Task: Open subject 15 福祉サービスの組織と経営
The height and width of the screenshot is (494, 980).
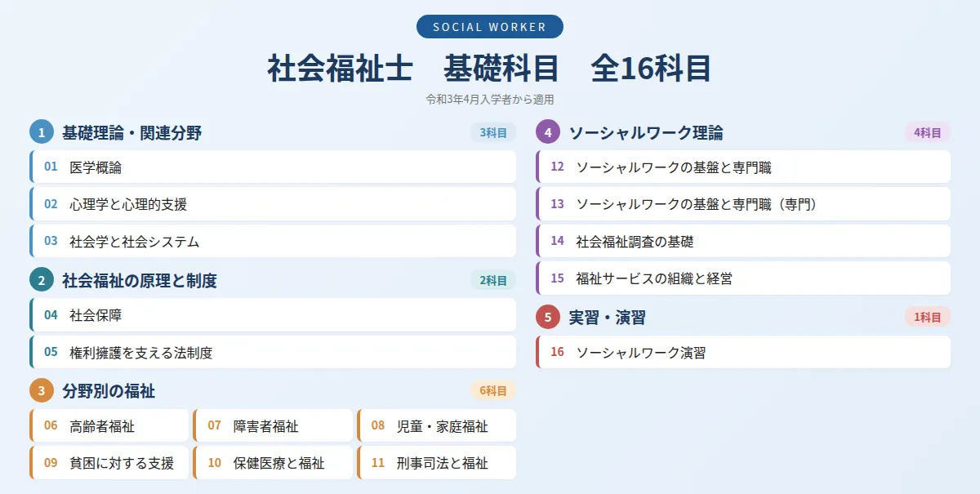Action: 743,278
